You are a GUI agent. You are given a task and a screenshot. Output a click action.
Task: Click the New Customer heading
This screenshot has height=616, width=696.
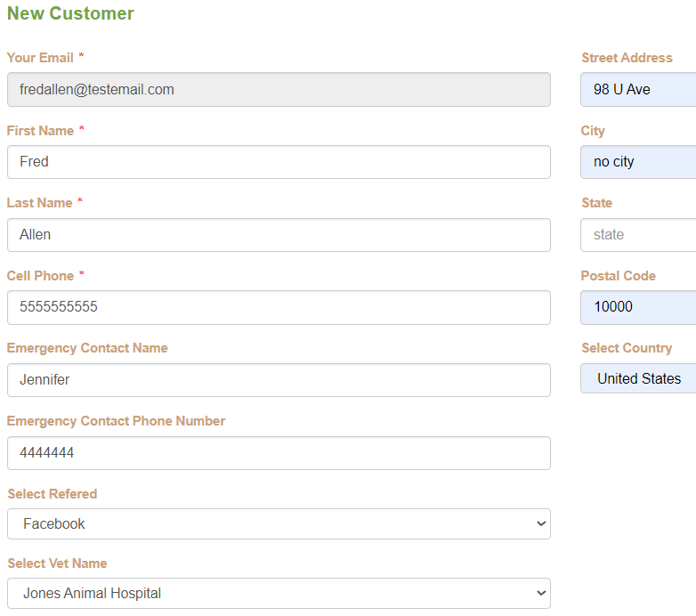coord(70,13)
